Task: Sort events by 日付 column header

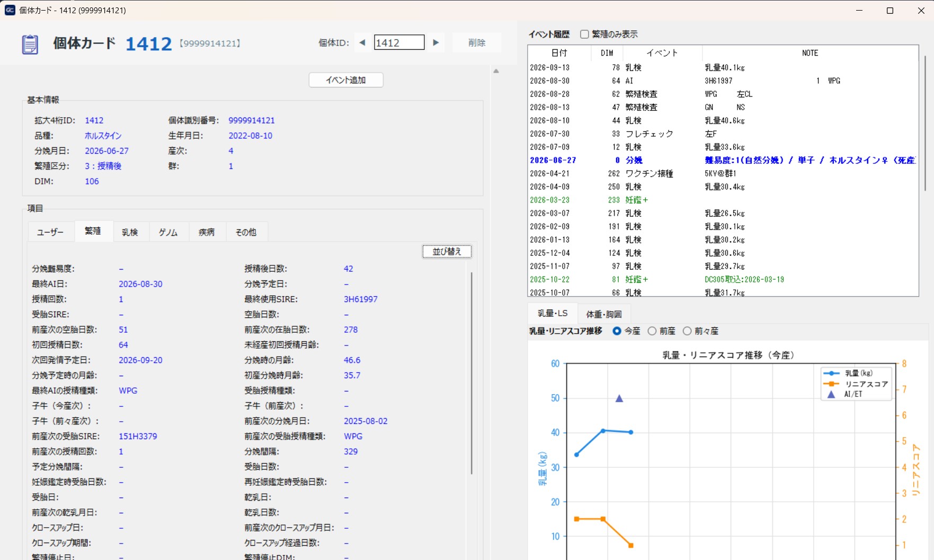Action: tap(559, 53)
